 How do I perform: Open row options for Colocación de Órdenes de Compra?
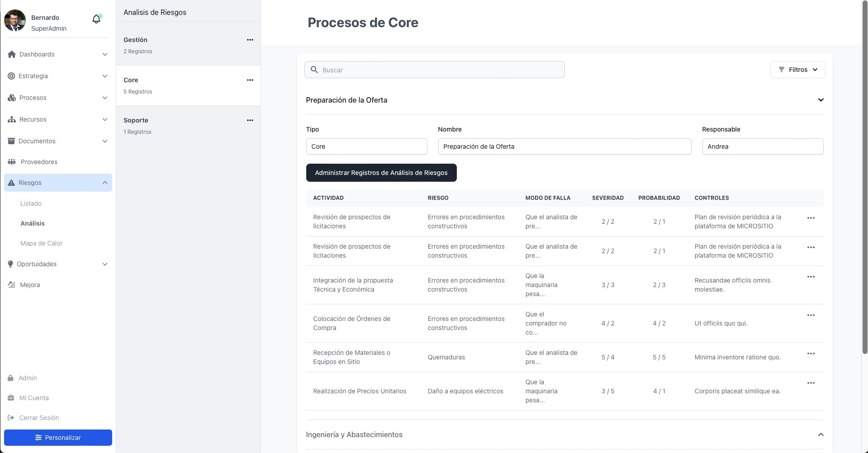click(x=811, y=315)
